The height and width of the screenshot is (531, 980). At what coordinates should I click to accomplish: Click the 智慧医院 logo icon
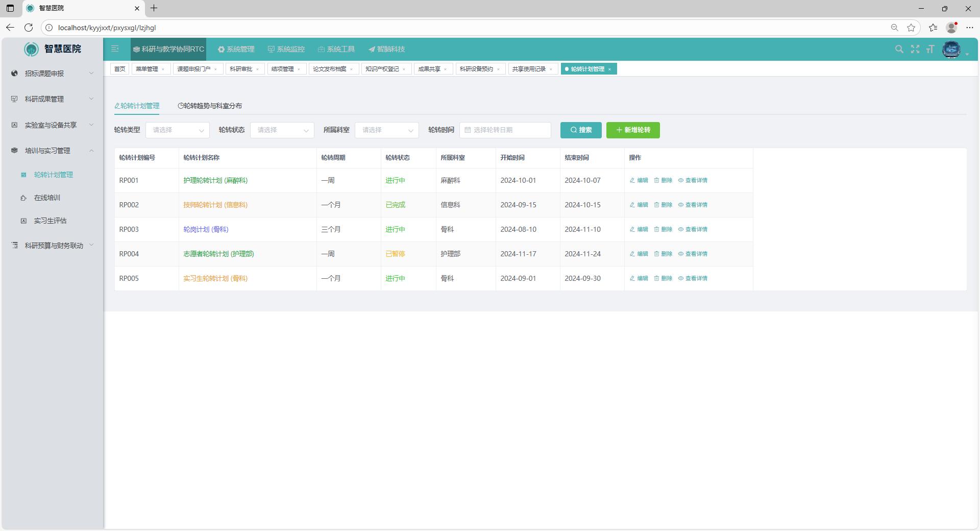tap(31, 49)
